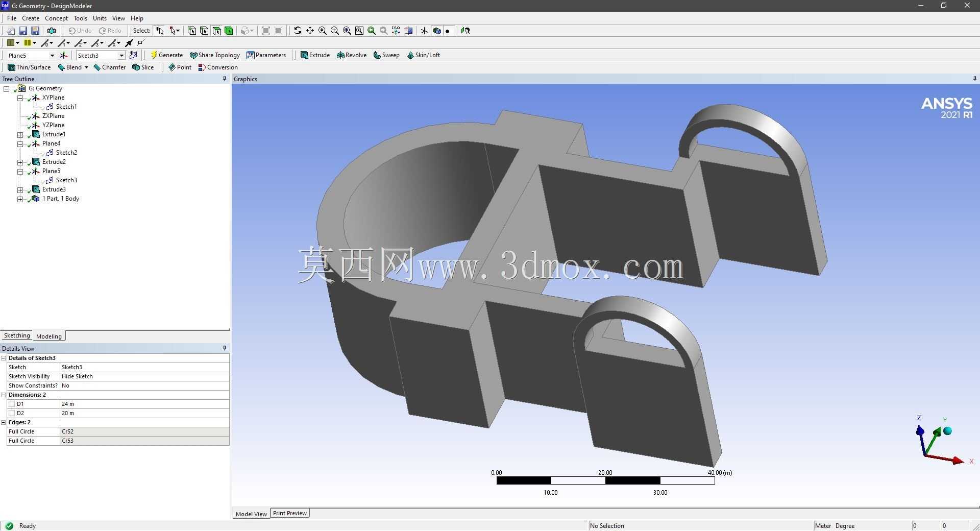
Task: Click the Save As icon in toolbar
Action: click(x=35, y=31)
